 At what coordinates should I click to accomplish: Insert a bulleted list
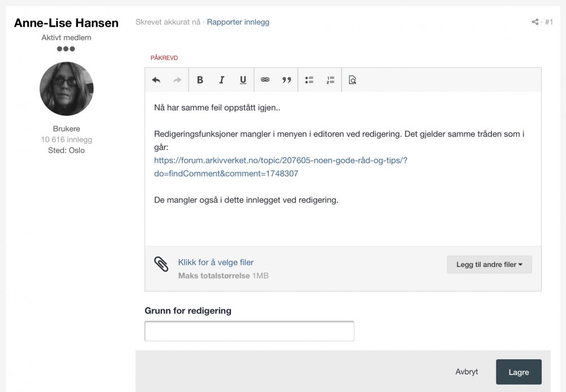point(309,80)
